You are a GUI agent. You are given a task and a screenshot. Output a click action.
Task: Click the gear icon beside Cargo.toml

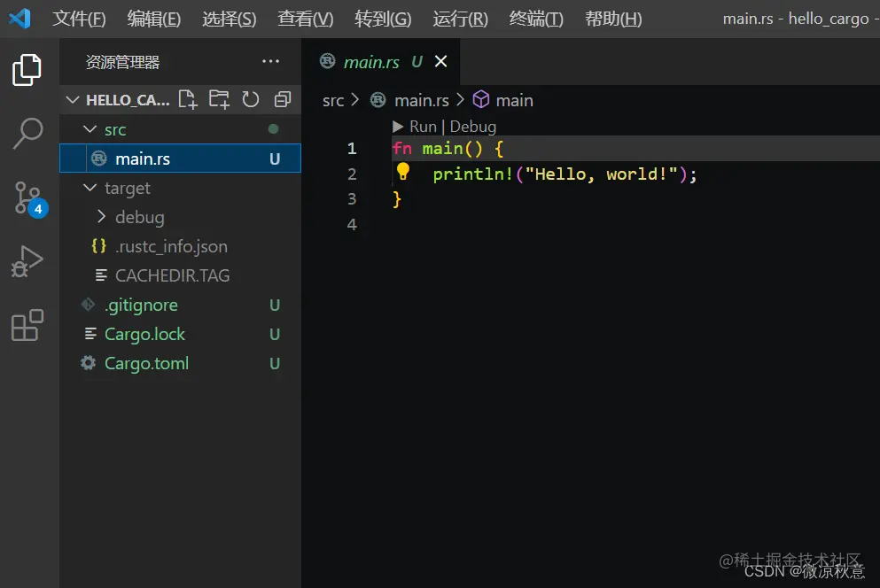88,363
